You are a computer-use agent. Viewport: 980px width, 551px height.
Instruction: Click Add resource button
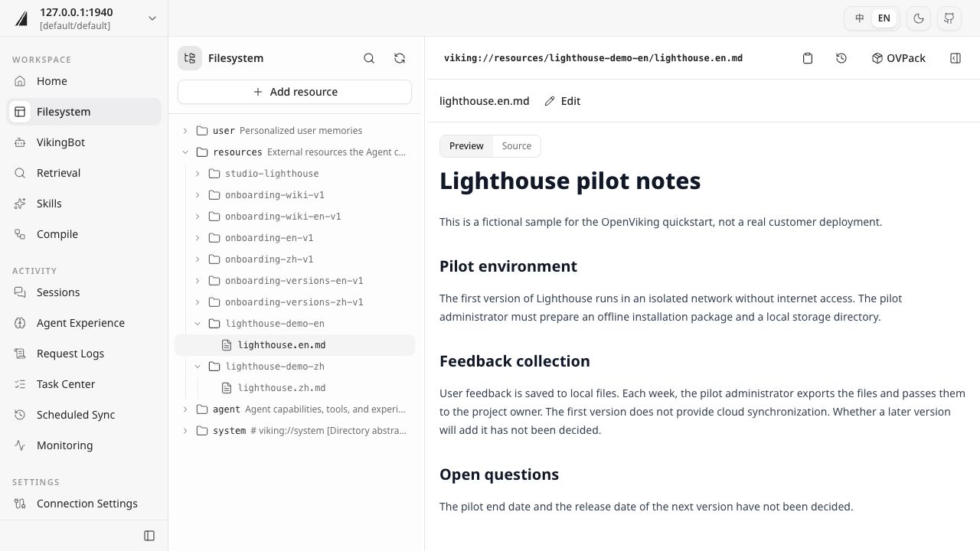pyautogui.click(x=295, y=92)
